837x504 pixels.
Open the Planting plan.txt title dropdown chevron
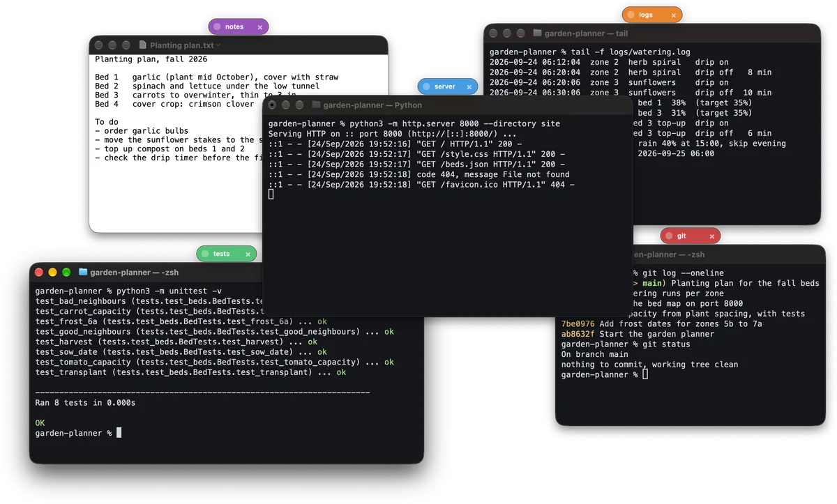click(x=218, y=45)
